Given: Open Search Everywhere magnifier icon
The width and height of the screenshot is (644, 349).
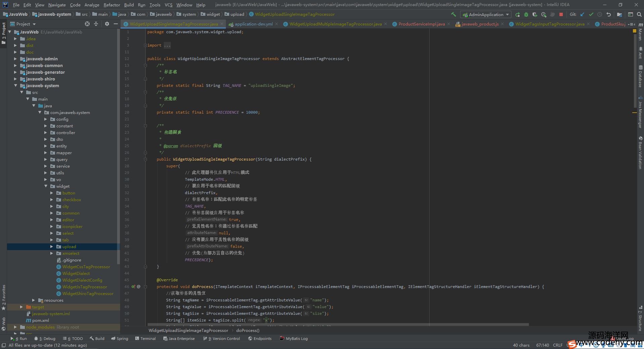Looking at the screenshot, I should coord(639,14).
